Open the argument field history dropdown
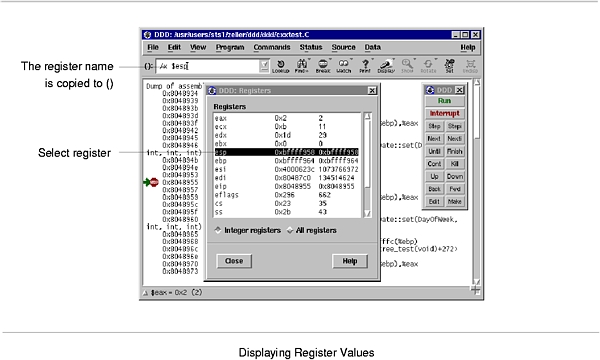The width and height of the screenshot is (600, 360). pos(264,66)
